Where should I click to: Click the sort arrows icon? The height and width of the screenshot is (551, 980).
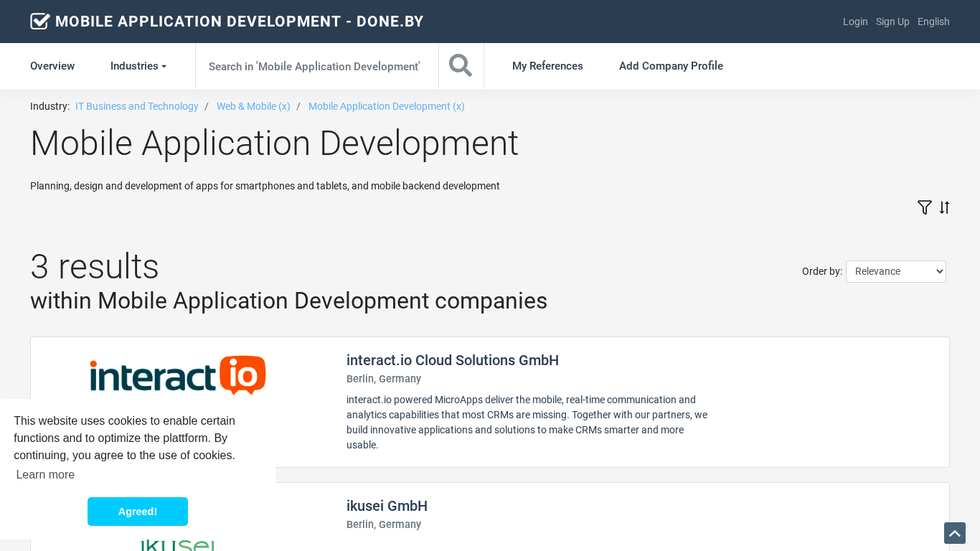[944, 207]
